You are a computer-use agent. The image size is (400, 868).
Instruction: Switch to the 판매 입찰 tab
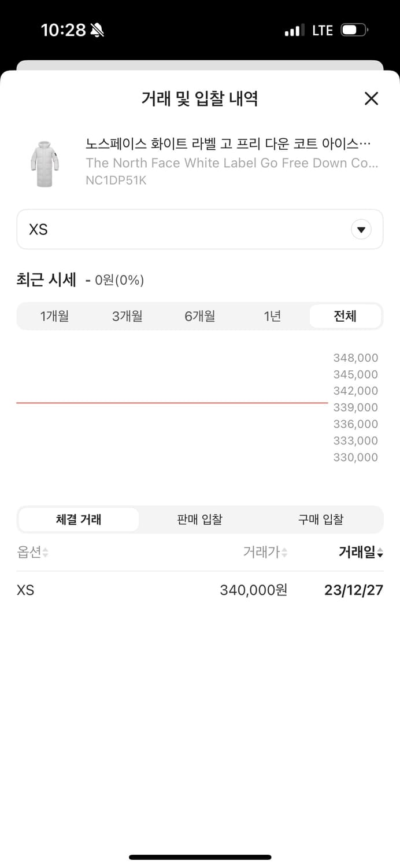199,519
